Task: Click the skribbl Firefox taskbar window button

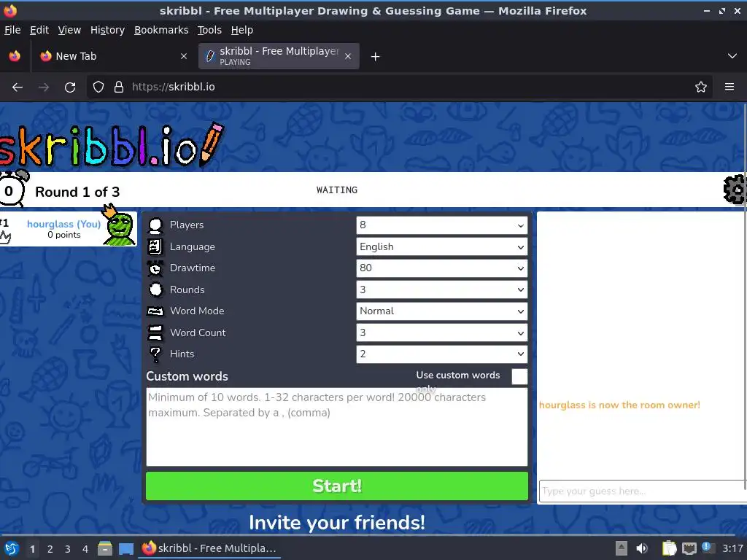Action: 209,548
